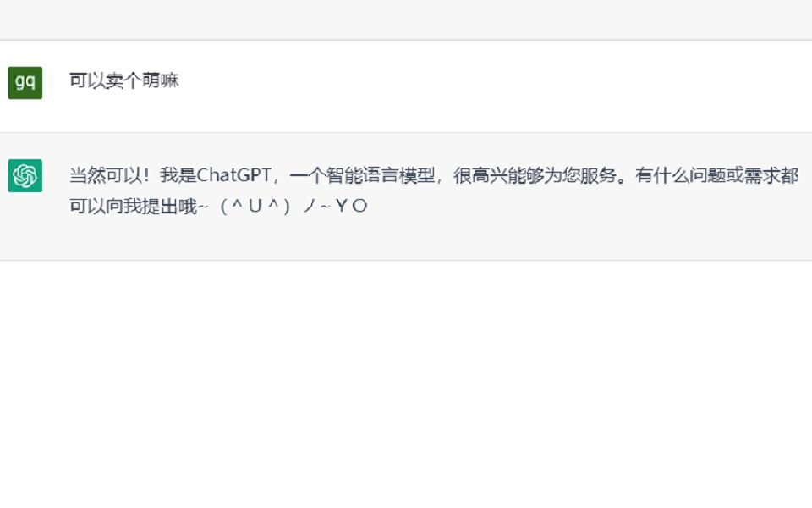This screenshot has width=812, height=508.
Task: Click the text 可以向我提出哦~
Action: [x=138, y=207]
